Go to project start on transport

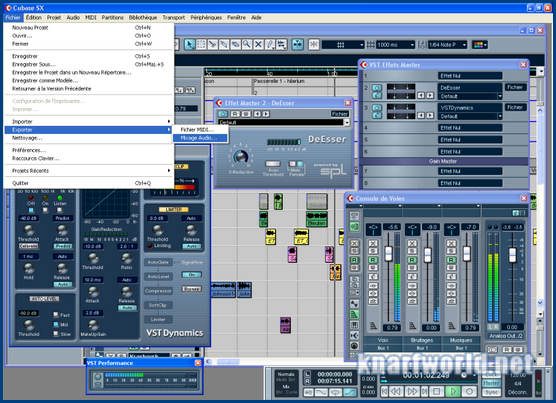pyautogui.click(x=384, y=391)
